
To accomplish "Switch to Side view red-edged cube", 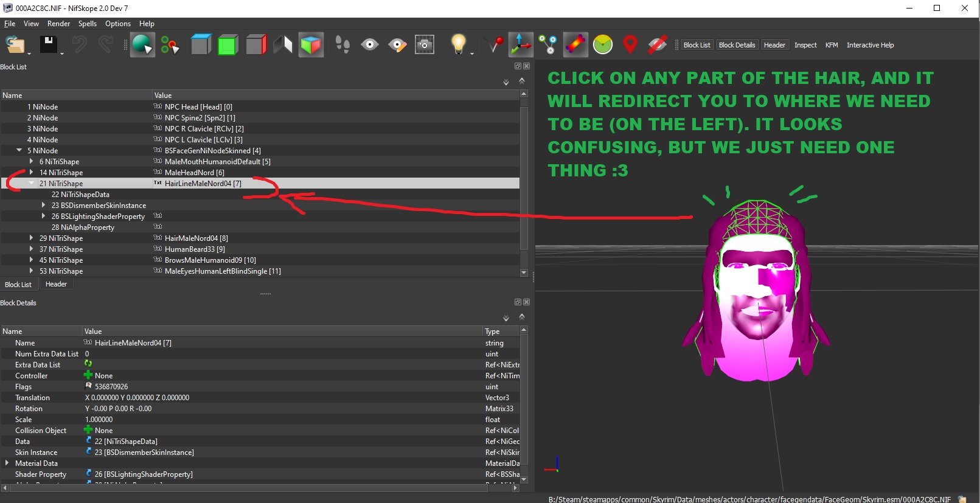I will click(256, 45).
